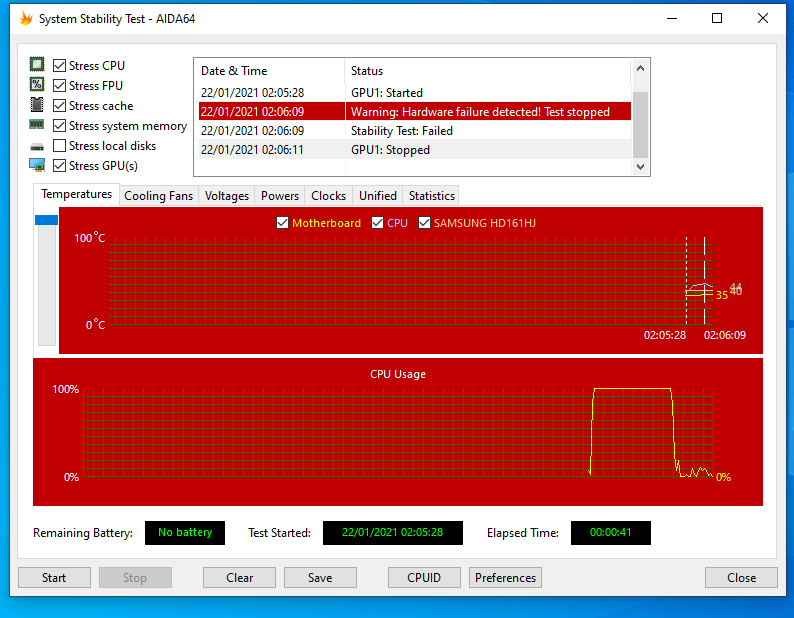
Task: Select the Unified tab
Action: (x=378, y=196)
